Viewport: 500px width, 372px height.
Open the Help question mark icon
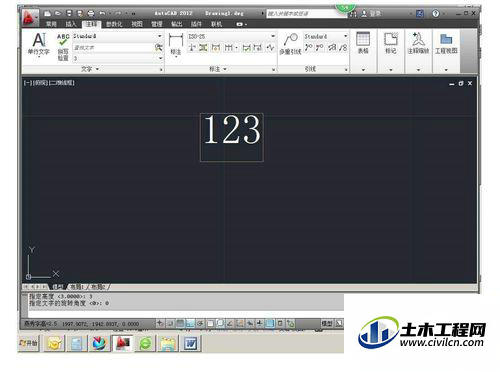pos(435,13)
